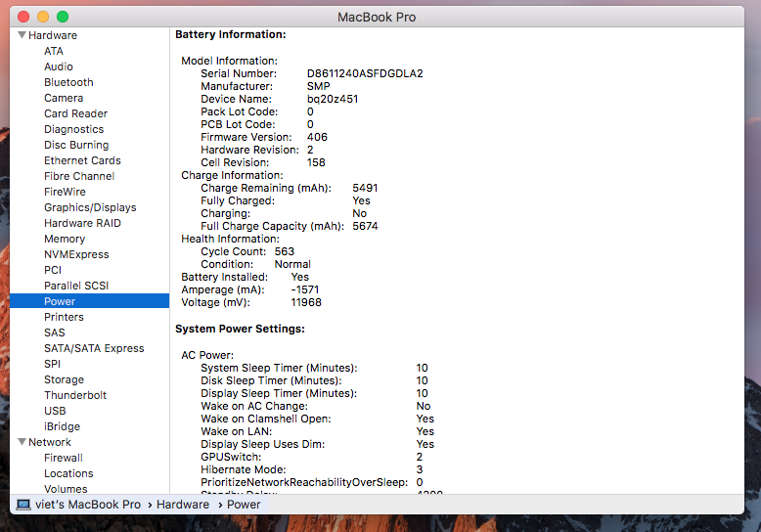Collapse the Hardware section disclosure triangle
The width and height of the screenshot is (761, 532).
(x=22, y=35)
